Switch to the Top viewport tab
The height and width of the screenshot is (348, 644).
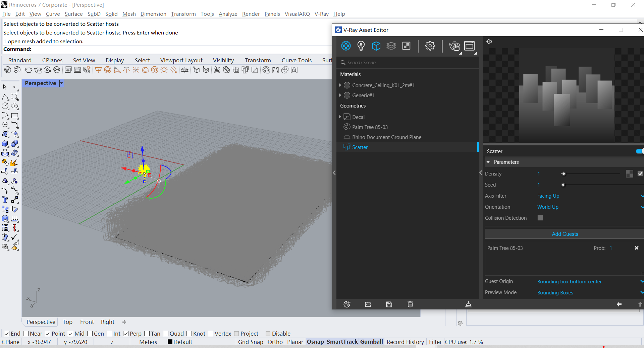click(x=67, y=322)
